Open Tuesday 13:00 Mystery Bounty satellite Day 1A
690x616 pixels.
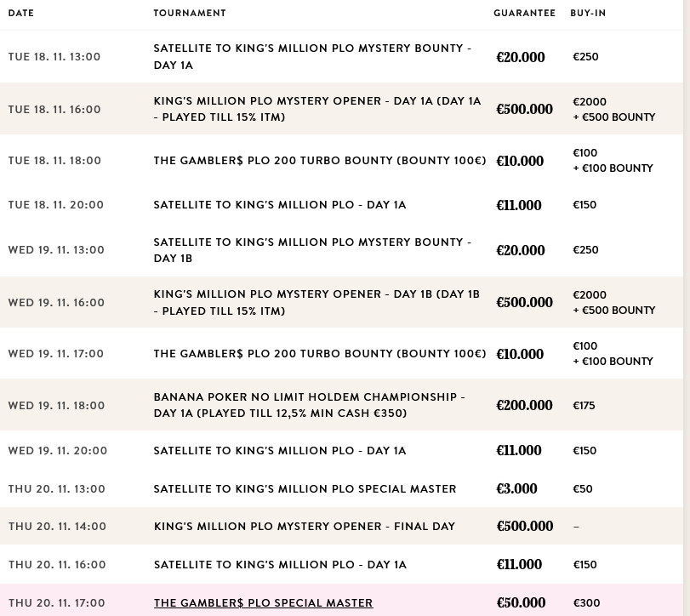[x=311, y=57]
